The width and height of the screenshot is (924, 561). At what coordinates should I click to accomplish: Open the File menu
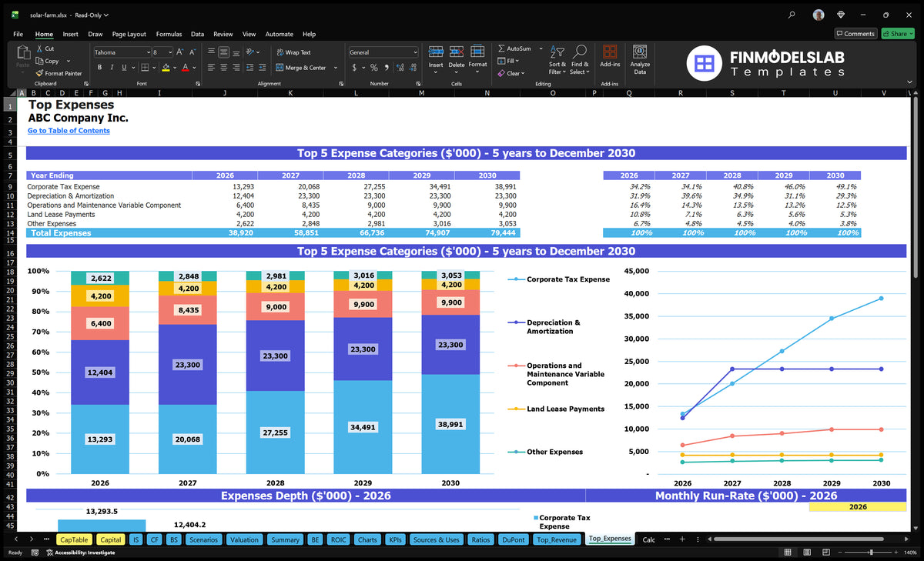pyautogui.click(x=18, y=34)
